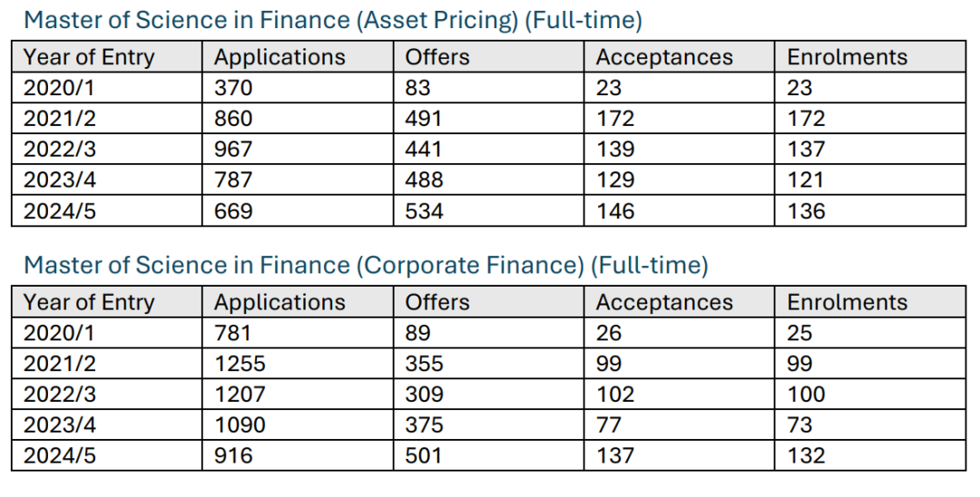Select the Year of Entry header in Corporate Finance table
The height and width of the screenshot is (497, 980).
(x=107, y=302)
